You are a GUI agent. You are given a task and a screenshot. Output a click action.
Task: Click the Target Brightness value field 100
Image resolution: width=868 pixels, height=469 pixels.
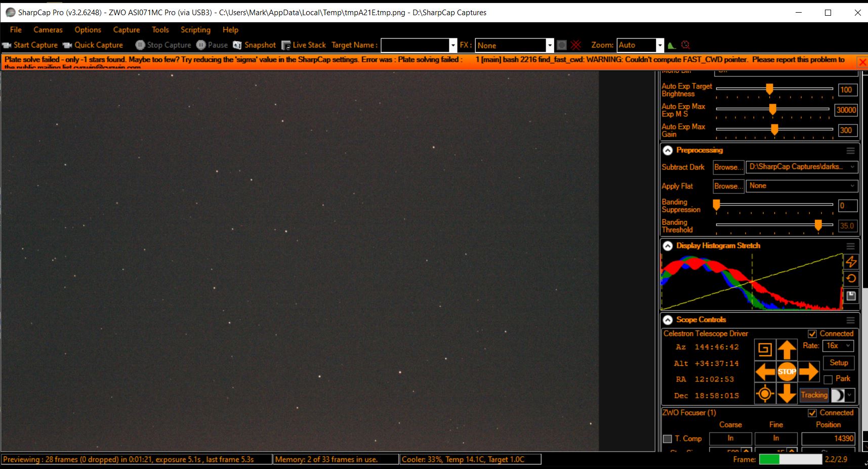click(x=848, y=90)
